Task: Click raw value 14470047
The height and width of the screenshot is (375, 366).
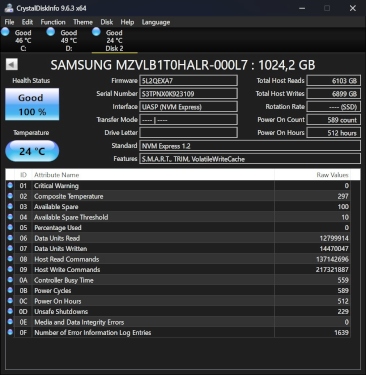Action: click(334, 249)
